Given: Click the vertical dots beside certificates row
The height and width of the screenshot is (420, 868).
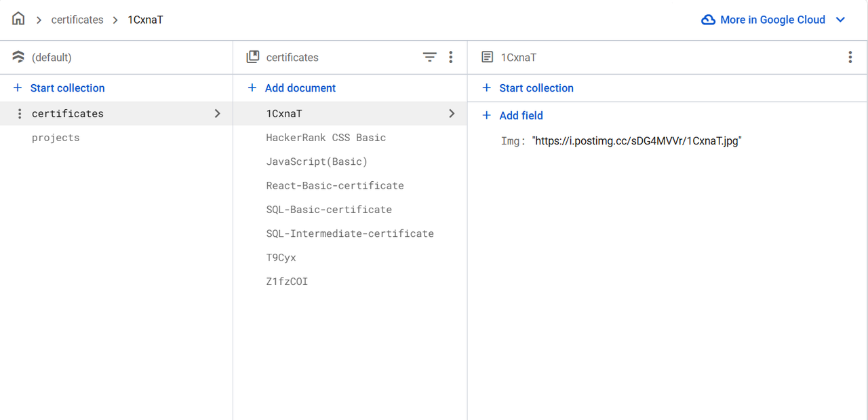Looking at the screenshot, I should [x=20, y=113].
